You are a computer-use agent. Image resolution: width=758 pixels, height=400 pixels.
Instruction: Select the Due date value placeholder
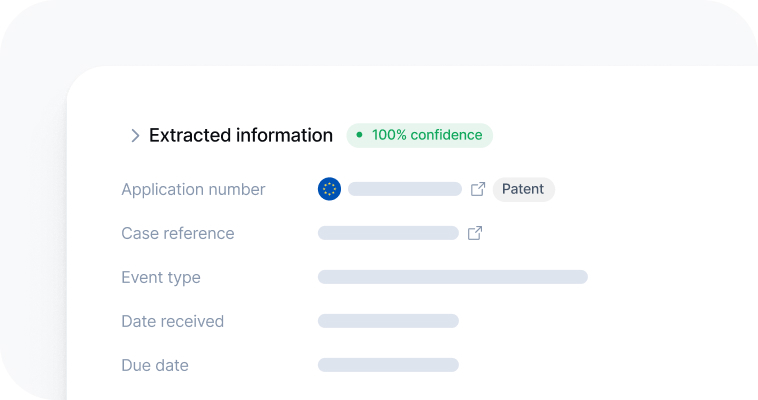click(x=388, y=365)
